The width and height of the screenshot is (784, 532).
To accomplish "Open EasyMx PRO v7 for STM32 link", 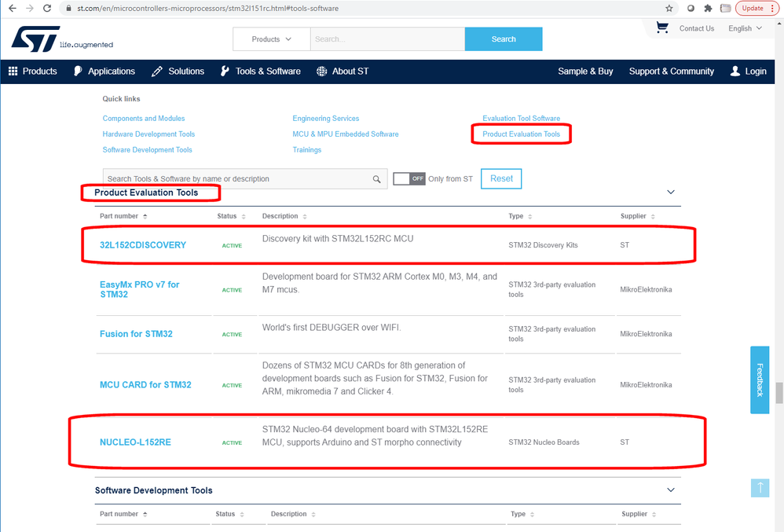I will point(140,289).
